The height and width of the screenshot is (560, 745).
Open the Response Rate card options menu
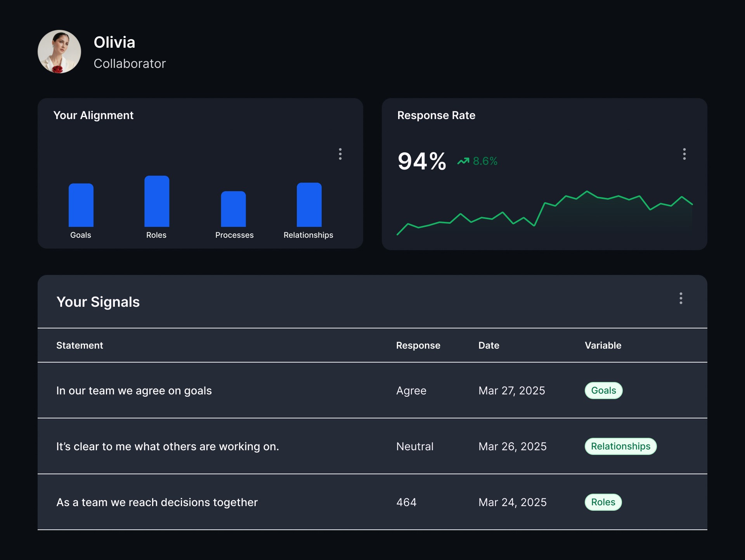pyautogui.click(x=684, y=154)
